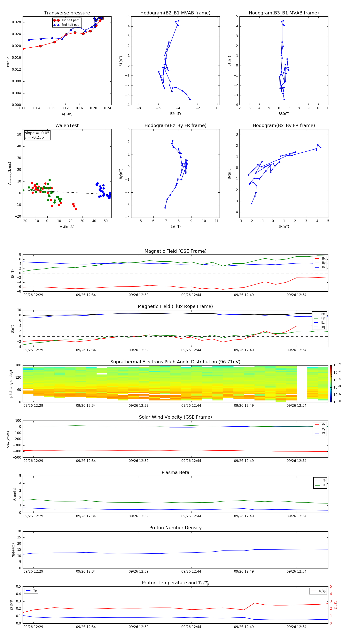
Task: Click the Walen test 'VA(km/s)' x-axis label
Action: (67, 227)
